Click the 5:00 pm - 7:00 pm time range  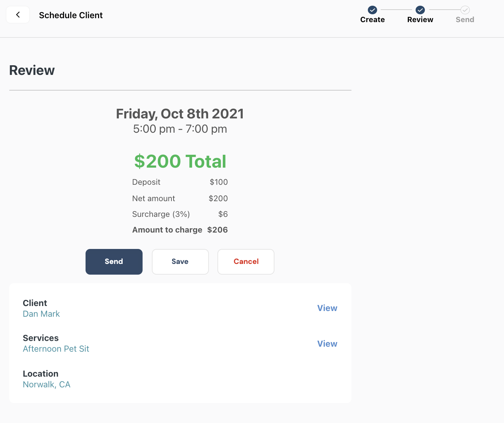tap(180, 129)
